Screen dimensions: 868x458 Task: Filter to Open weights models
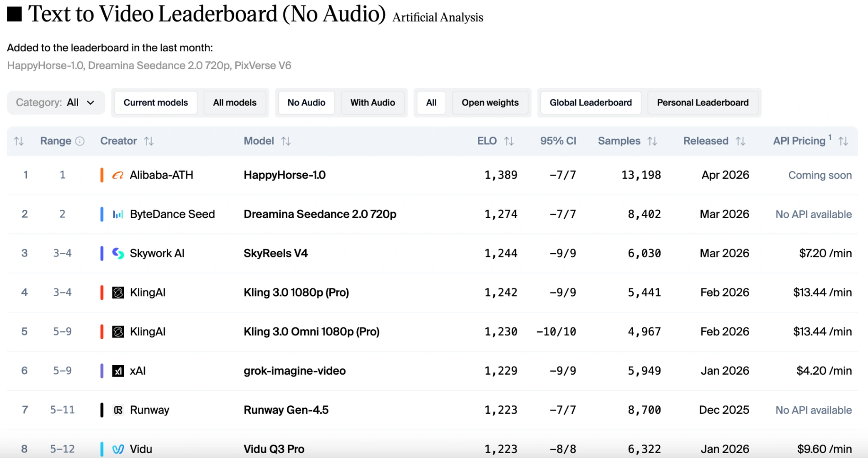point(490,103)
